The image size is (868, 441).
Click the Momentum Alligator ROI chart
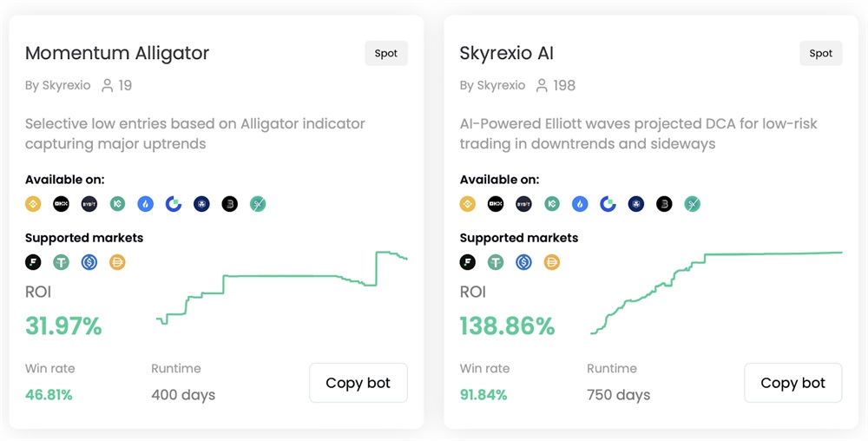282,287
